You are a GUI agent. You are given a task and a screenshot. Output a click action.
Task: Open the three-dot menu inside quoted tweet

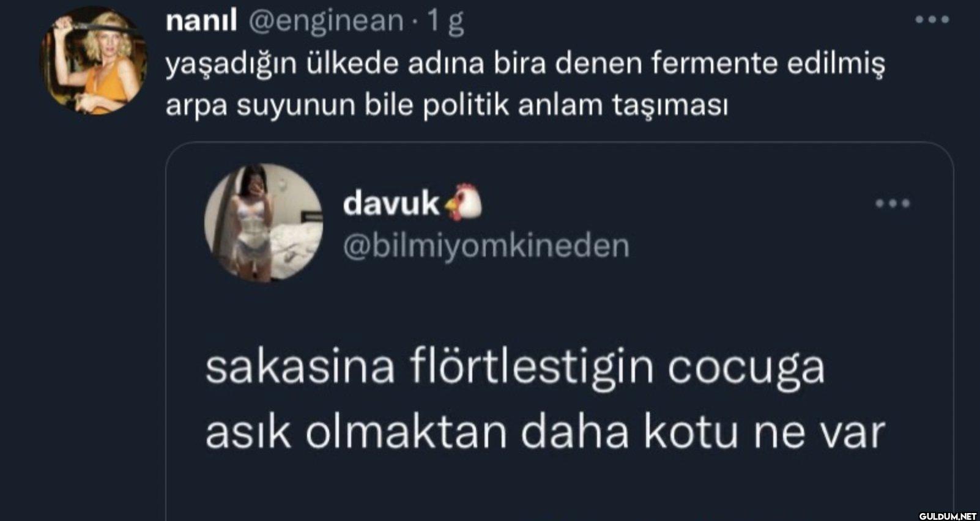[893, 204]
